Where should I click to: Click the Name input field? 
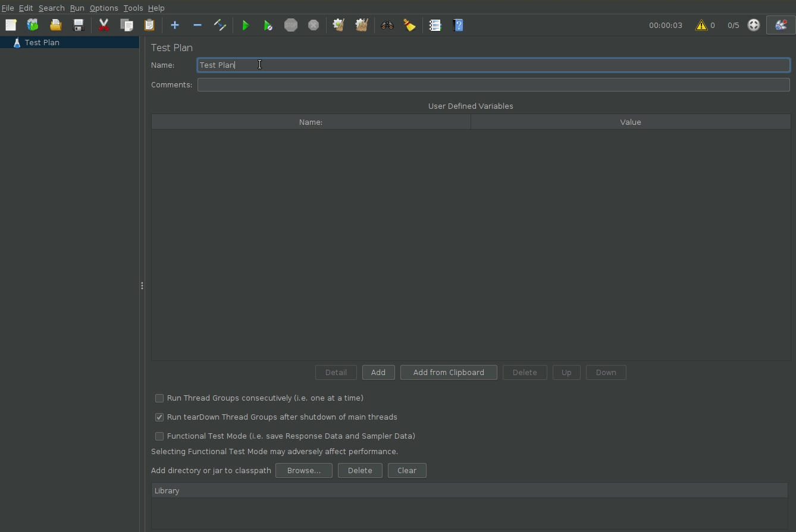pyautogui.click(x=494, y=65)
